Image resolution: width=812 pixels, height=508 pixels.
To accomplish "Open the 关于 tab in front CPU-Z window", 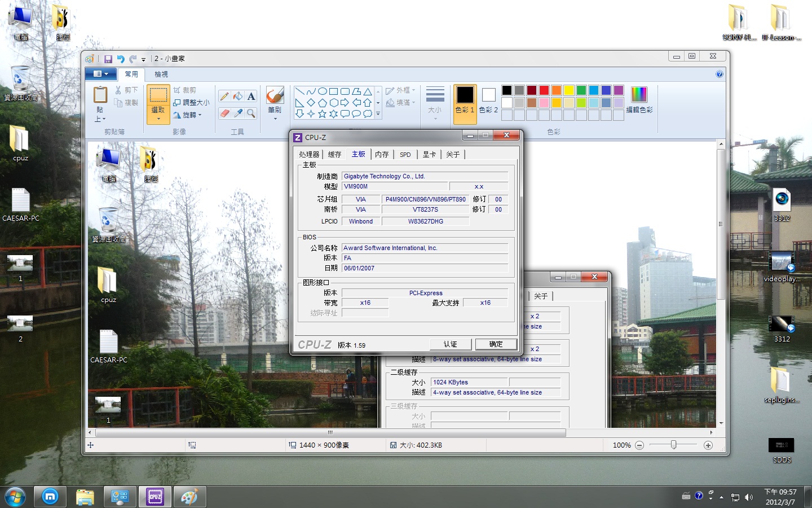I will tap(453, 155).
